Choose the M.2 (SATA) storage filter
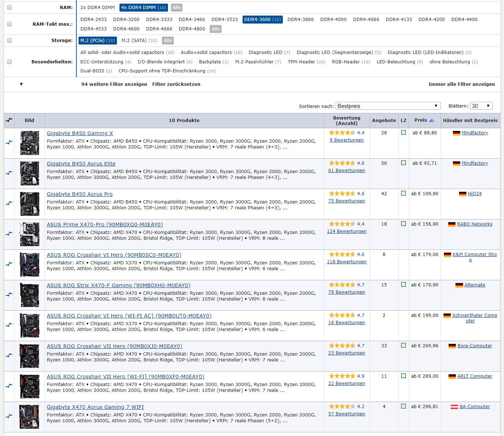 pos(139,41)
